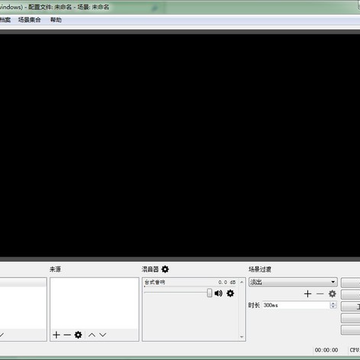This screenshot has width=360, height=360.
Task: Open the 台式音响 channel gear menu
Action: (230, 293)
